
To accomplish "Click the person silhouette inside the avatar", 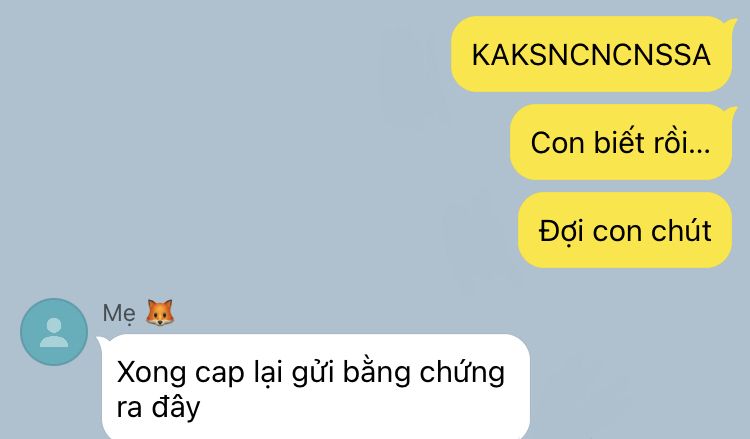I will pos(54,333).
